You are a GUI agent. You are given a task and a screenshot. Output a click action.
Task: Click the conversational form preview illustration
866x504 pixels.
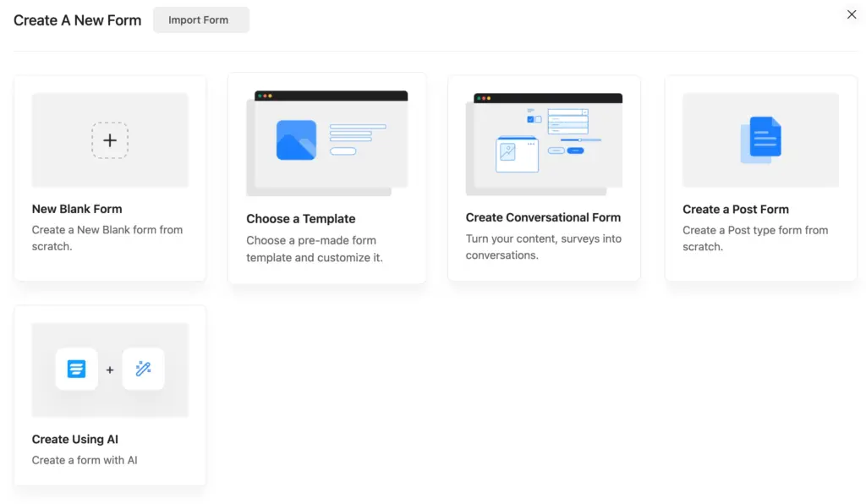pyautogui.click(x=544, y=140)
